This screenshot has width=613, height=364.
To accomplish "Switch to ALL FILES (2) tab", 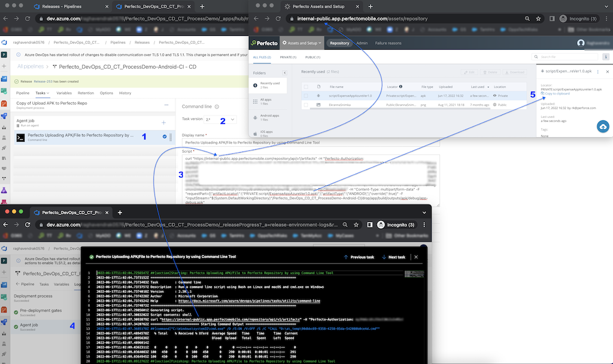I will point(262,57).
